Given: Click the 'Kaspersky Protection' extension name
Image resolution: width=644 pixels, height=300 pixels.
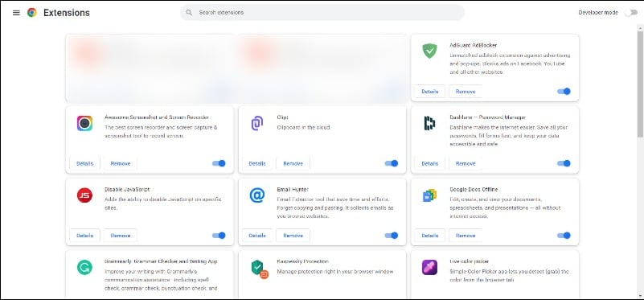Looking at the screenshot, I should (x=302, y=261).
